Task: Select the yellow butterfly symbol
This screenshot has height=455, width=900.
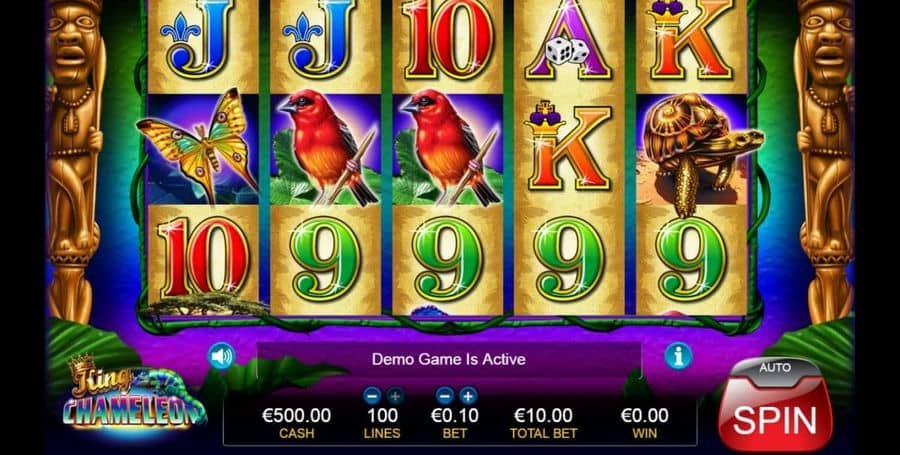Action: [198, 147]
